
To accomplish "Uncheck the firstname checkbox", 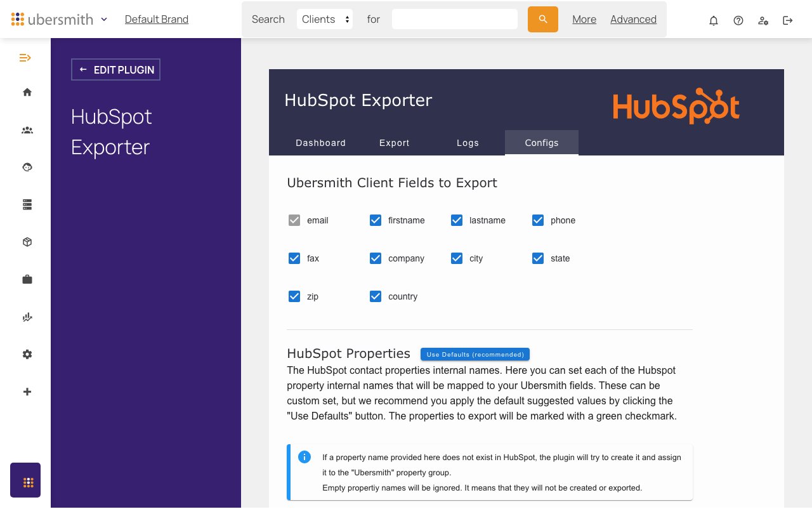I will (x=376, y=220).
